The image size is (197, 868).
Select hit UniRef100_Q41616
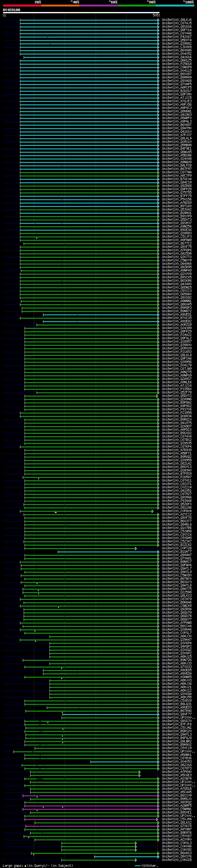176,57
